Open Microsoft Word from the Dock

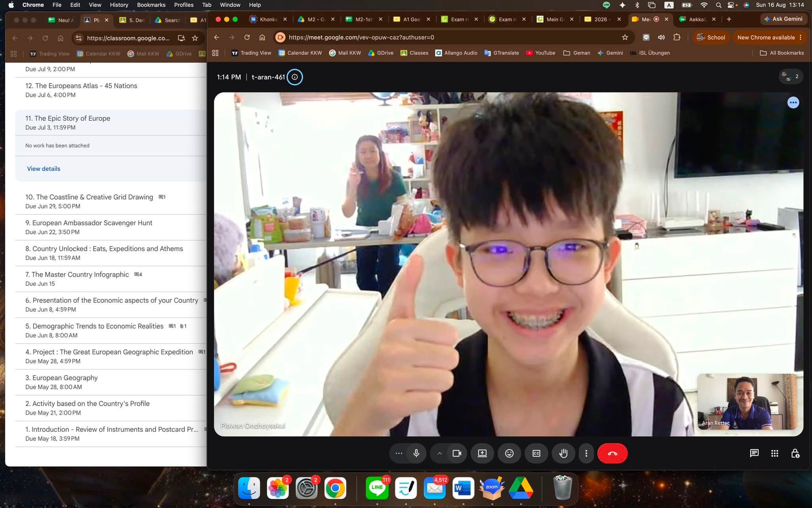coord(463,488)
